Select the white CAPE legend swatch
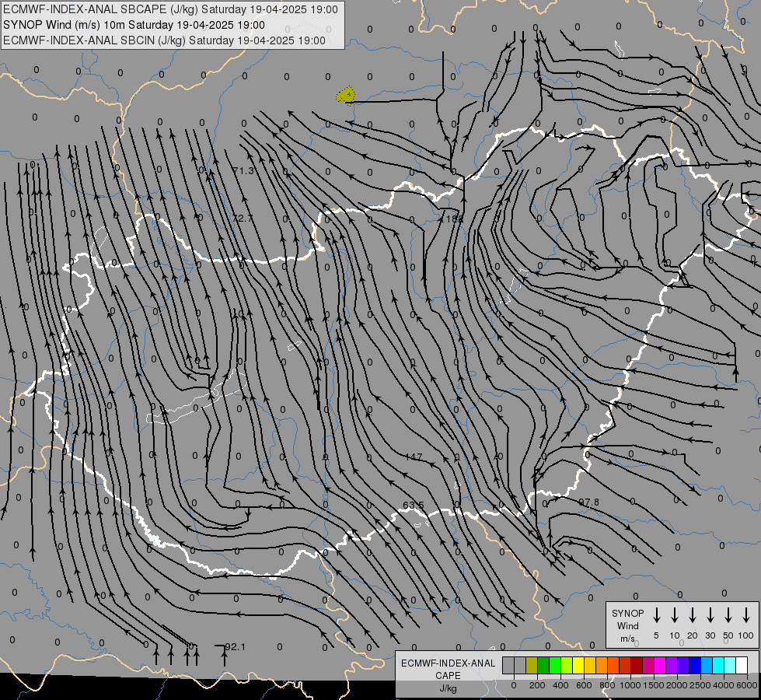Viewport: 761px width, 700px height. click(742, 665)
